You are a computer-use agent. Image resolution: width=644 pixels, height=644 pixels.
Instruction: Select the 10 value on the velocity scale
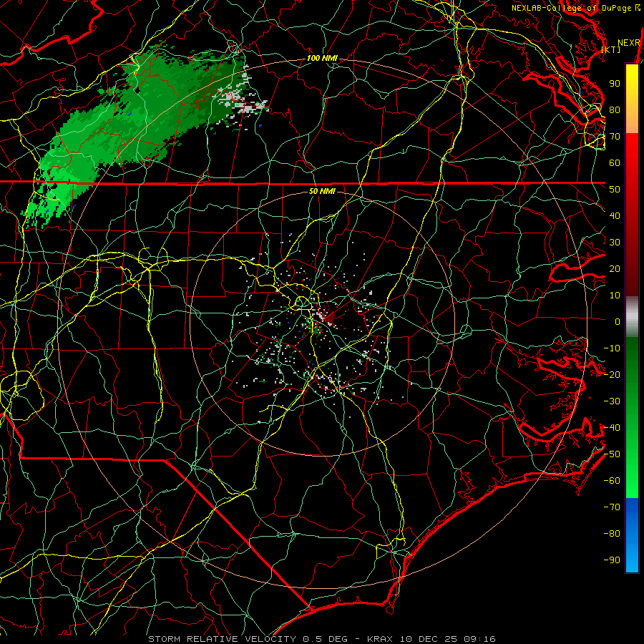point(615,296)
